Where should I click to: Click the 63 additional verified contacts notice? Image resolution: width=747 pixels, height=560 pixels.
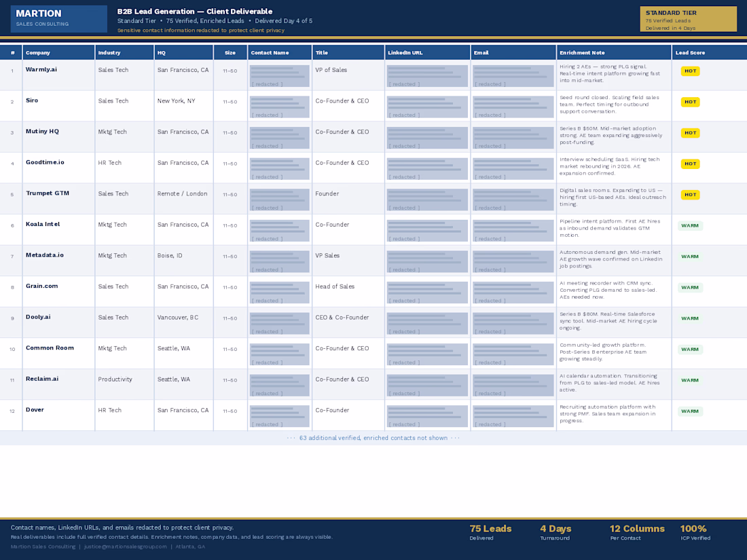click(373, 438)
